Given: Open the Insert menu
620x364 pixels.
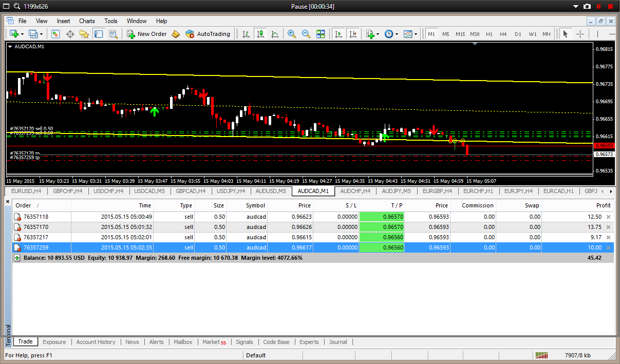Looking at the screenshot, I should (x=64, y=21).
